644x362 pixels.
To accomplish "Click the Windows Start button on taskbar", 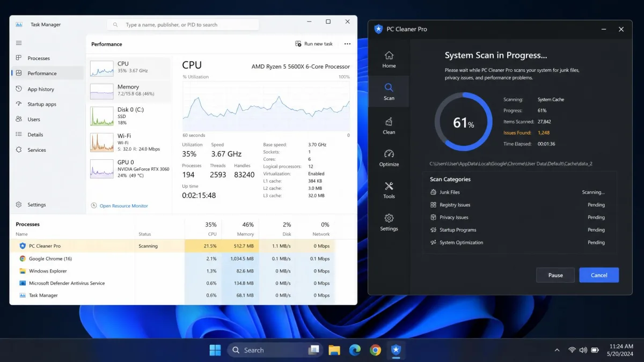I will pyautogui.click(x=215, y=350).
